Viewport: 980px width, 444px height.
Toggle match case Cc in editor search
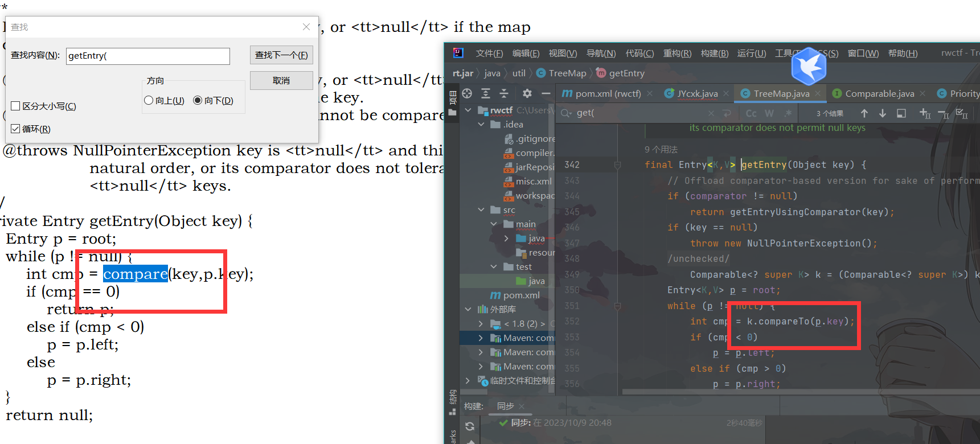(x=751, y=113)
